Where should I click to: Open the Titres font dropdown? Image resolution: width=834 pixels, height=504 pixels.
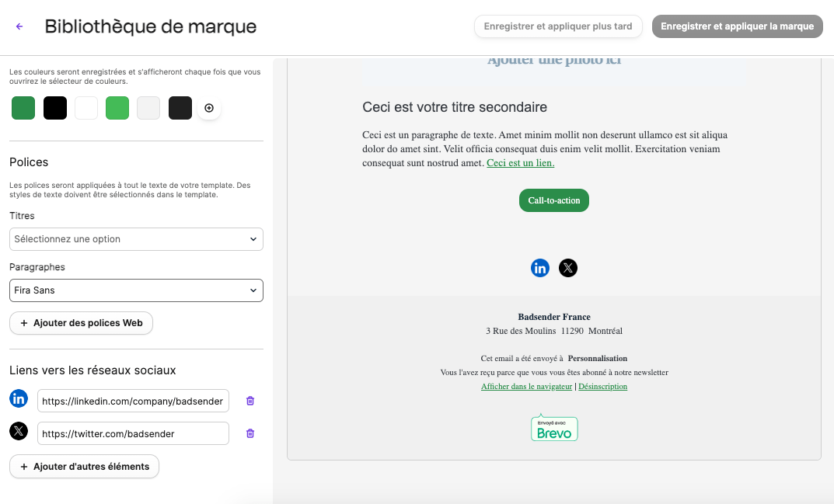136,239
